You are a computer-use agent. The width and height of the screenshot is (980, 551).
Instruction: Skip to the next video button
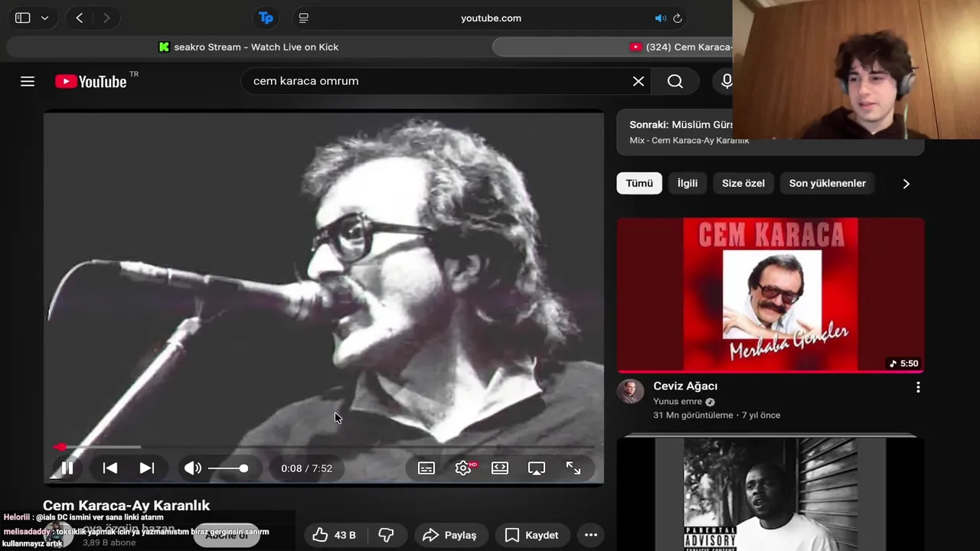coord(147,468)
